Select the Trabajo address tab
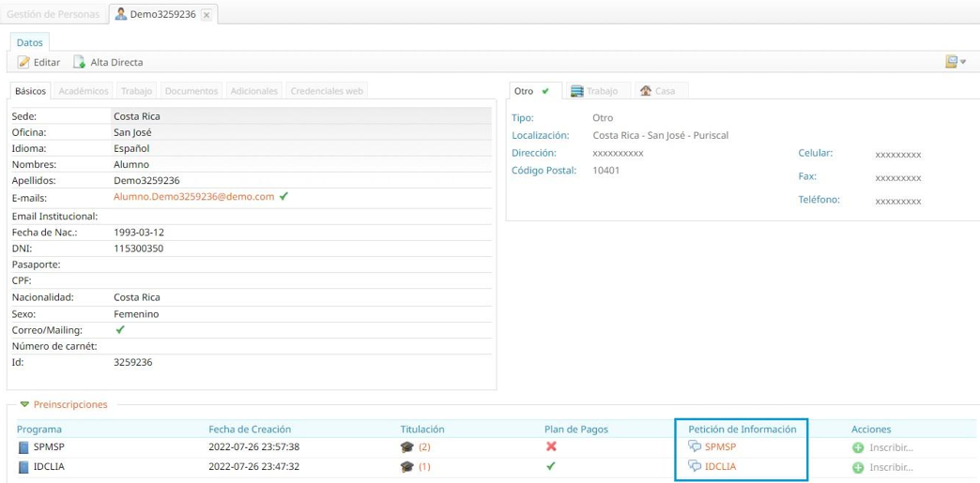The height and width of the screenshot is (483, 980). point(594,91)
